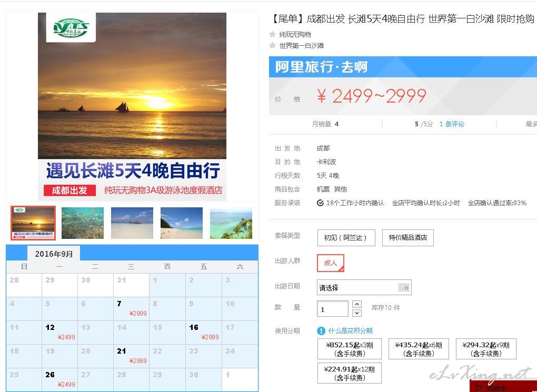Select the sunset thumbnail with red border
Screen dimensions: 537x392
33,223
